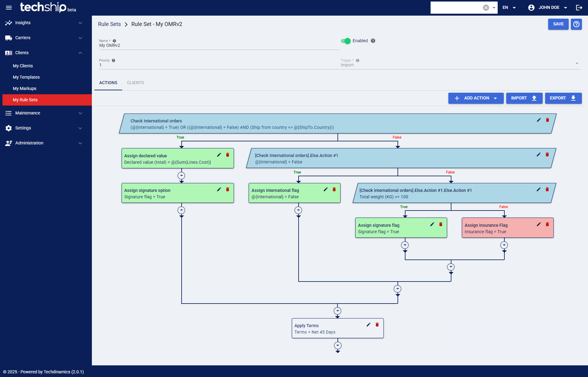Switch to the CLIENTS tab
Viewport: 588px width, 377px height.
click(x=135, y=83)
